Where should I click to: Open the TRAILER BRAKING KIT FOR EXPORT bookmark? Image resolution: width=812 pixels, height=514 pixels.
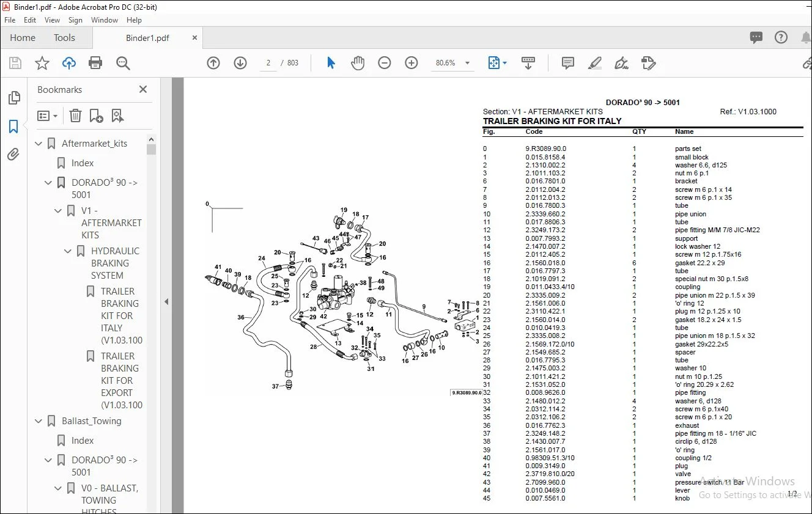coord(122,381)
